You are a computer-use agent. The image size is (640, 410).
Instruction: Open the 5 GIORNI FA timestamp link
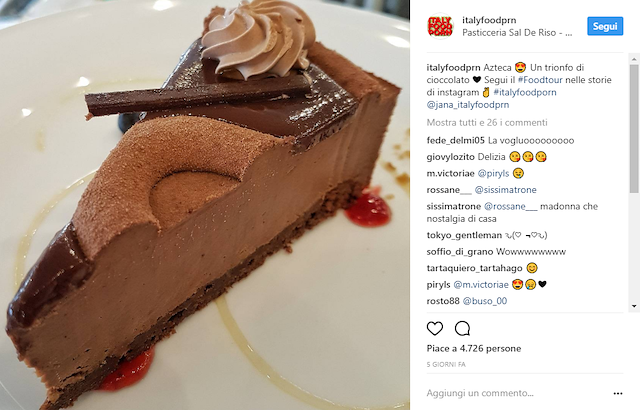pyautogui.click(x=446, y=364)
